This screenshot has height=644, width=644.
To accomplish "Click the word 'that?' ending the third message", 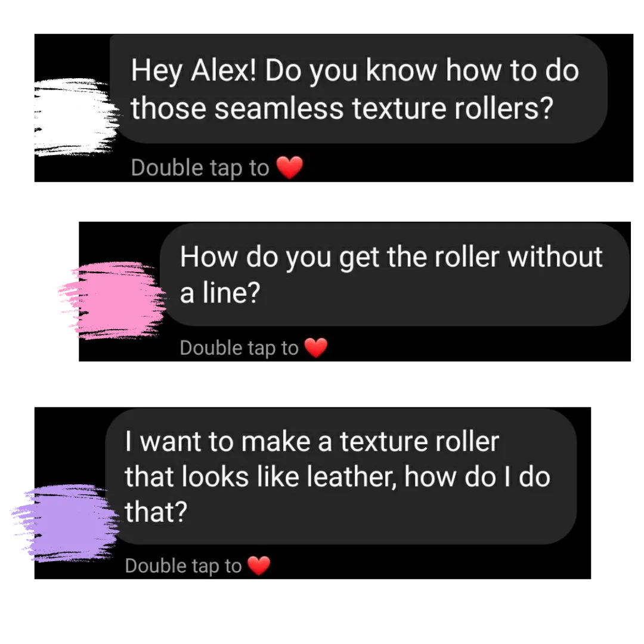I will point(156,512).
